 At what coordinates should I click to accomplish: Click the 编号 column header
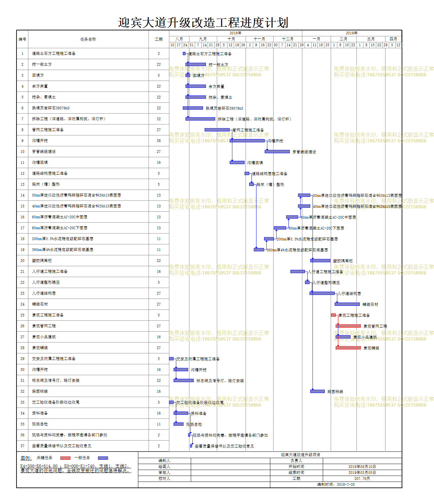(x=22, y=39)
